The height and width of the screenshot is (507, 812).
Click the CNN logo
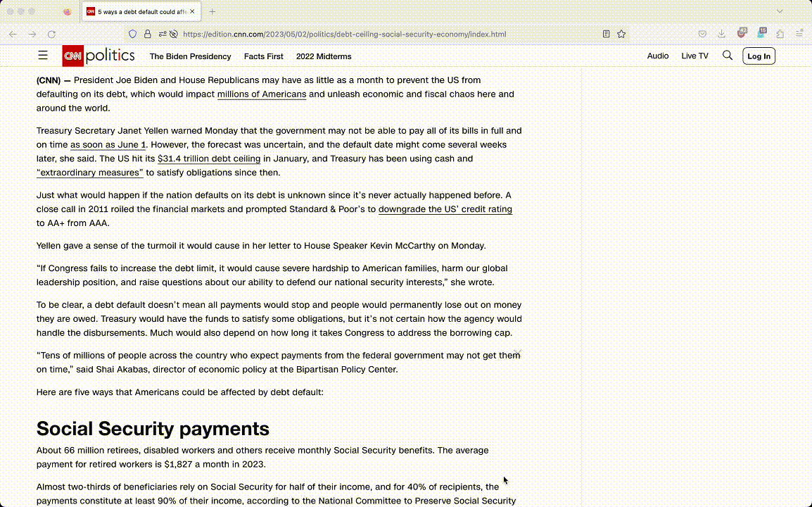tap(72, 56)
